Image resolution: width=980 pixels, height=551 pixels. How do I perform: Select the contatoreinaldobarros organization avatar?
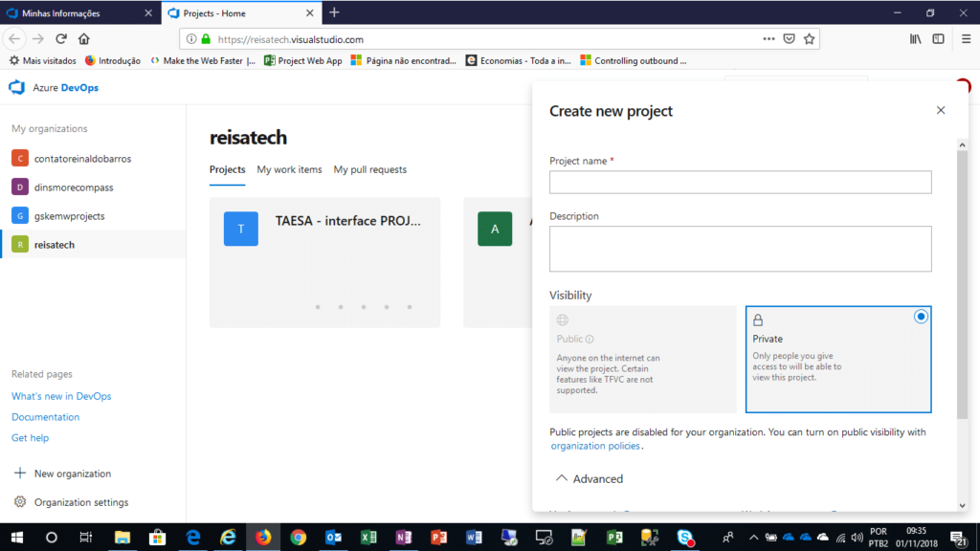click(20, 158)
